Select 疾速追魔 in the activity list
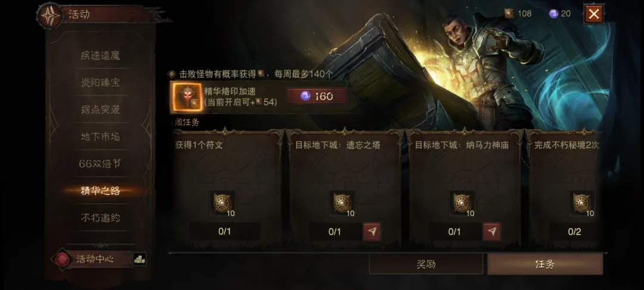 101,55
